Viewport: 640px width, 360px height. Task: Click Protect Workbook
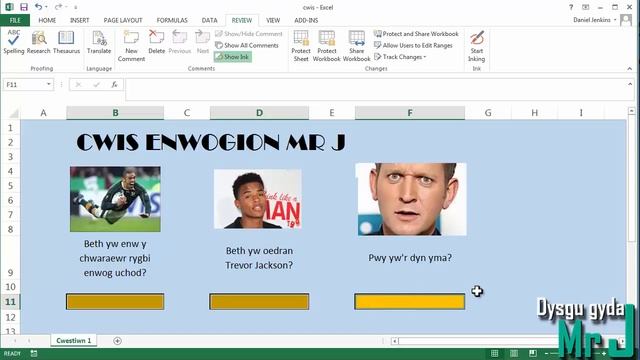pyautogui.click(x=327, y=46)
